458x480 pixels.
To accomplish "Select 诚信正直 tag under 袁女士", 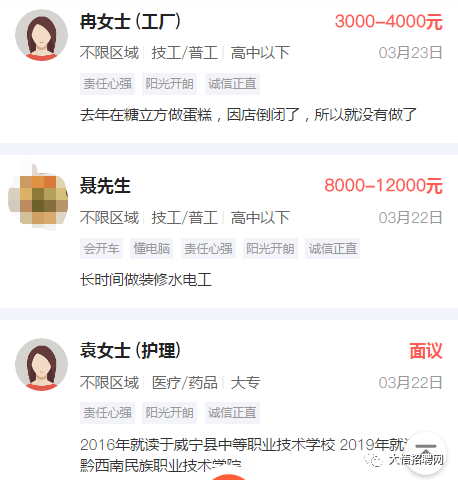I will [232, 413].
